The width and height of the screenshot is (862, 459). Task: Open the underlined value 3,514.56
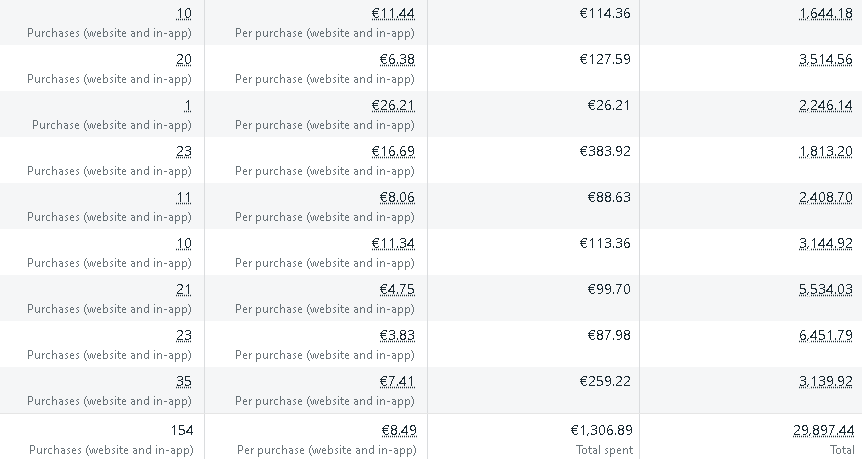826,59
